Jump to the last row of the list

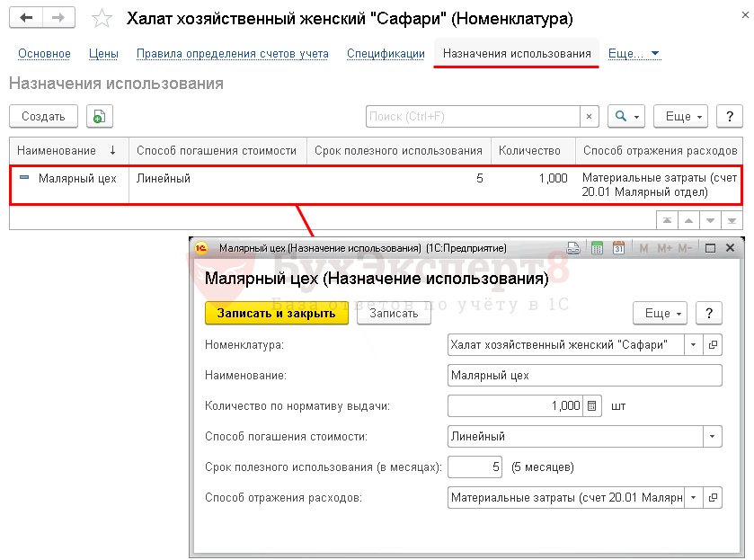click(x=733, y=219)
